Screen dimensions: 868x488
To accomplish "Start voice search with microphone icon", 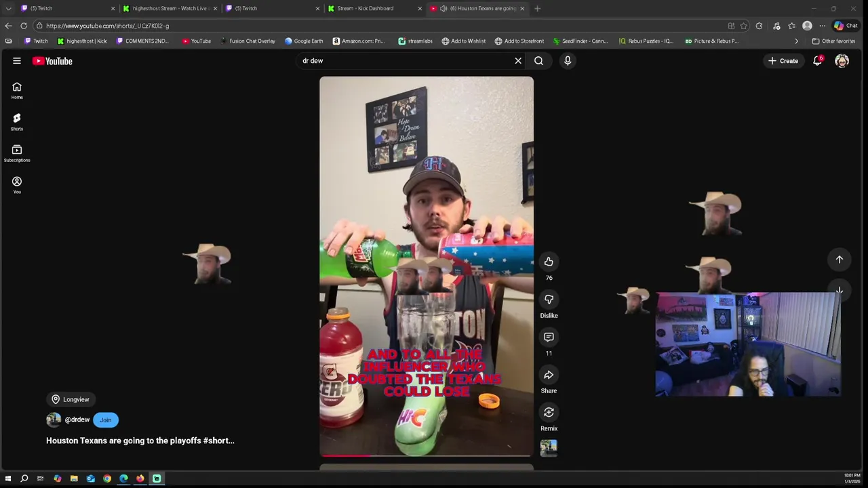I will (568, 61).
